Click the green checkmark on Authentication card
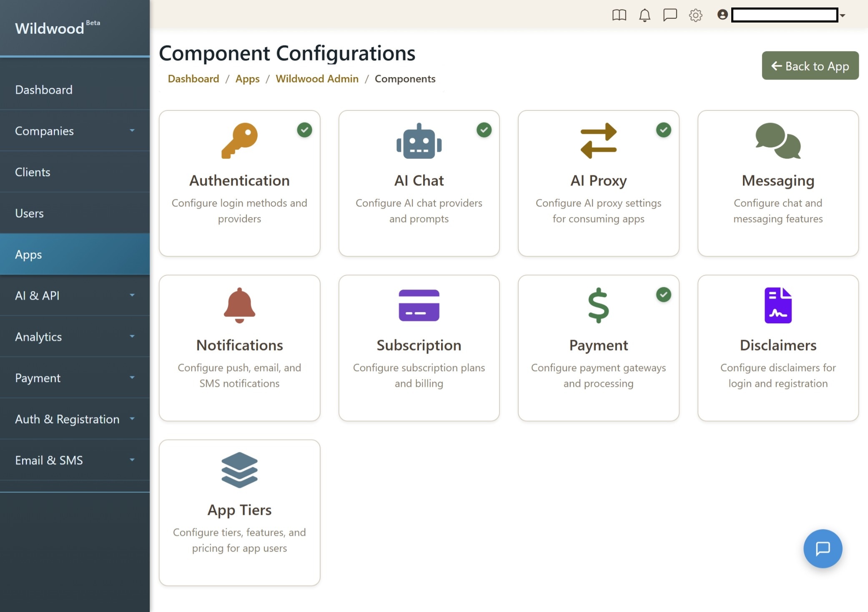The width and height of the screenshot is (868, 612). pyautogui.click(x=304, y=130)
